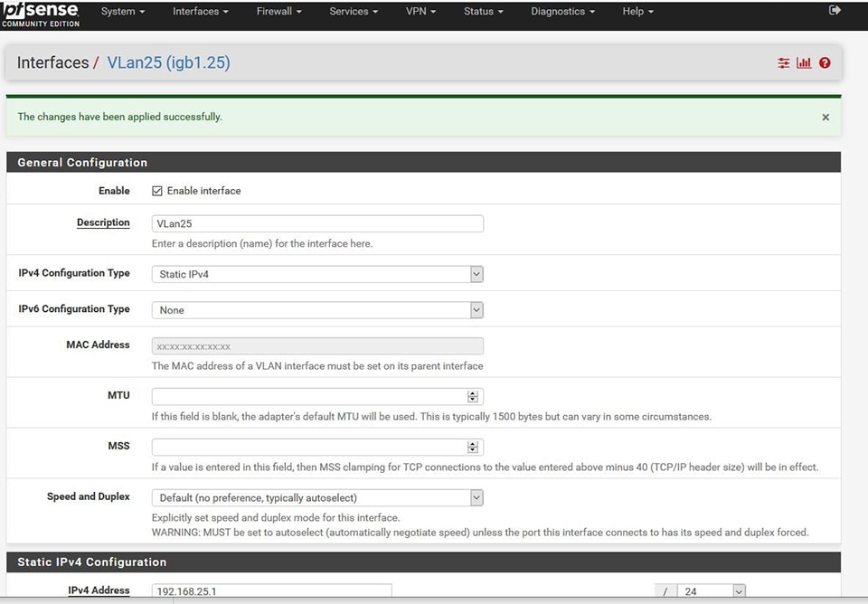Click the logout icon in top bar
Screen dimensions: 868x604
tap(834, 11)
